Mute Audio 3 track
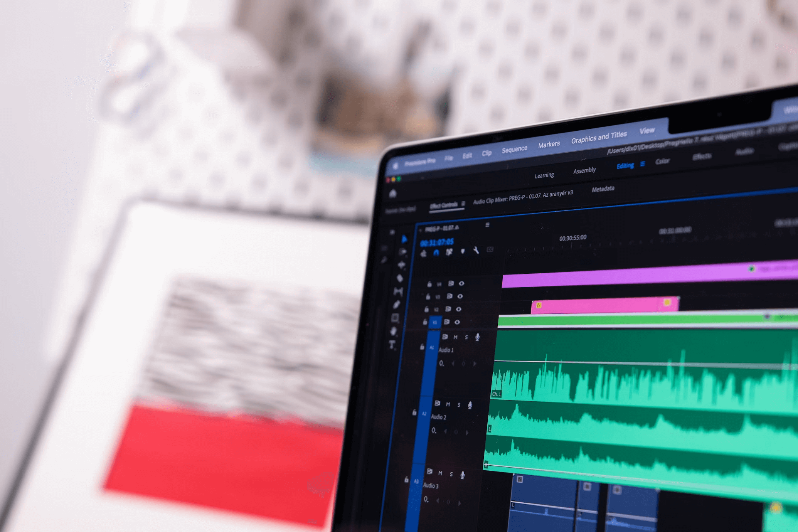 tap(440, 473)
